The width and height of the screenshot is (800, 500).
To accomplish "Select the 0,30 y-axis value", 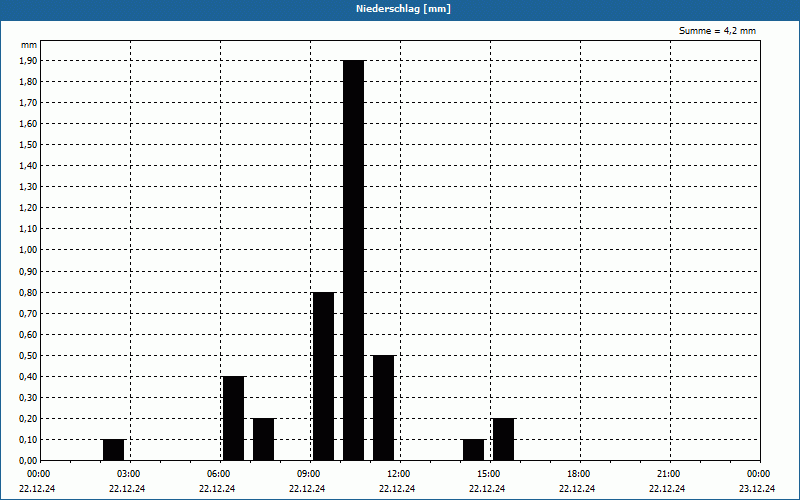I will [x=28, y=397].
